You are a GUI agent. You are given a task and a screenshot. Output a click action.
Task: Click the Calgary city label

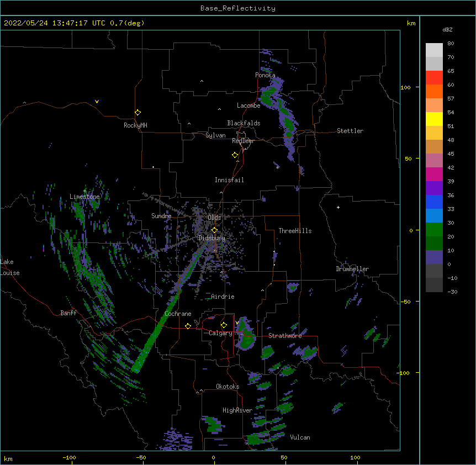click(221, 333)
